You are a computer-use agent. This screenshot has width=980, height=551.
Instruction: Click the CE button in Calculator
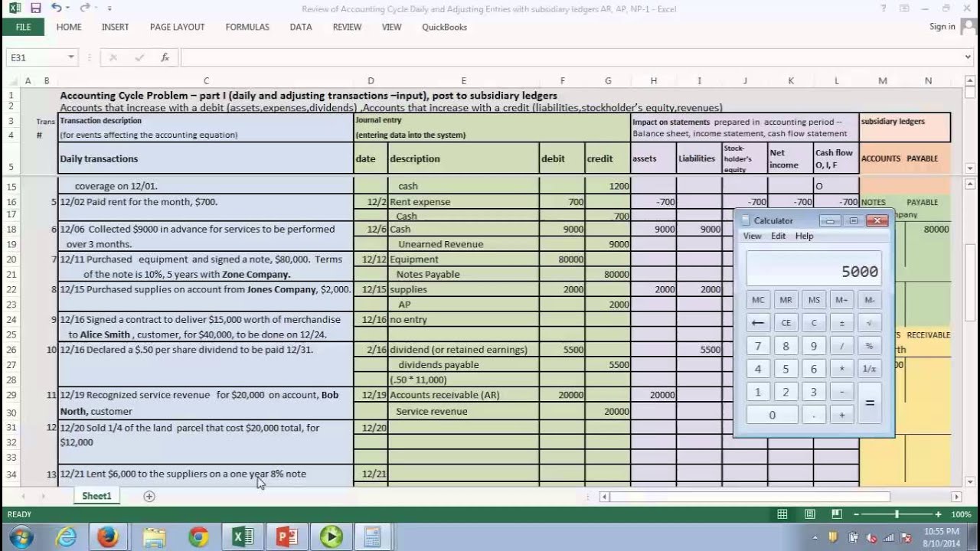[x=786, y=323]
